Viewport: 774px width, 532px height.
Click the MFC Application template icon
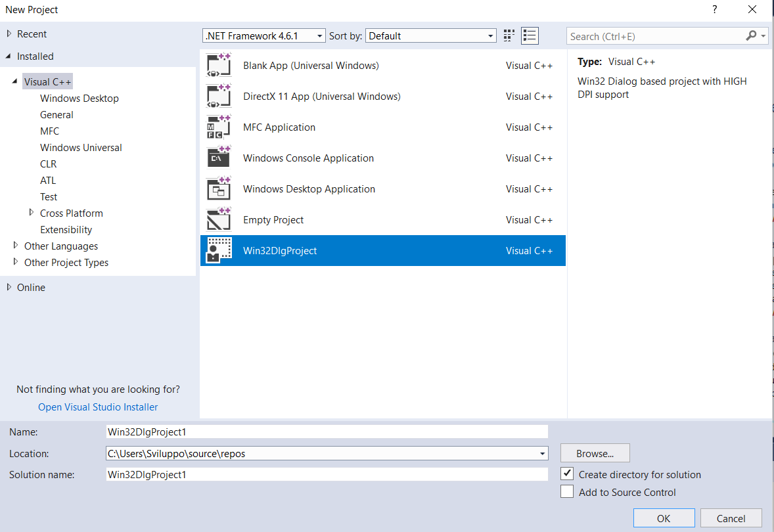(218, 127)
